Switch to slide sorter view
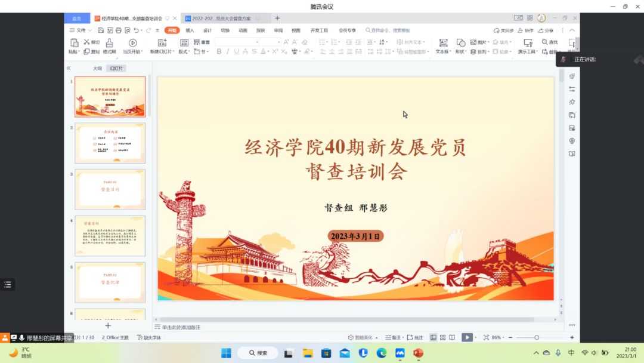The image size is (644, 363). 442,337
